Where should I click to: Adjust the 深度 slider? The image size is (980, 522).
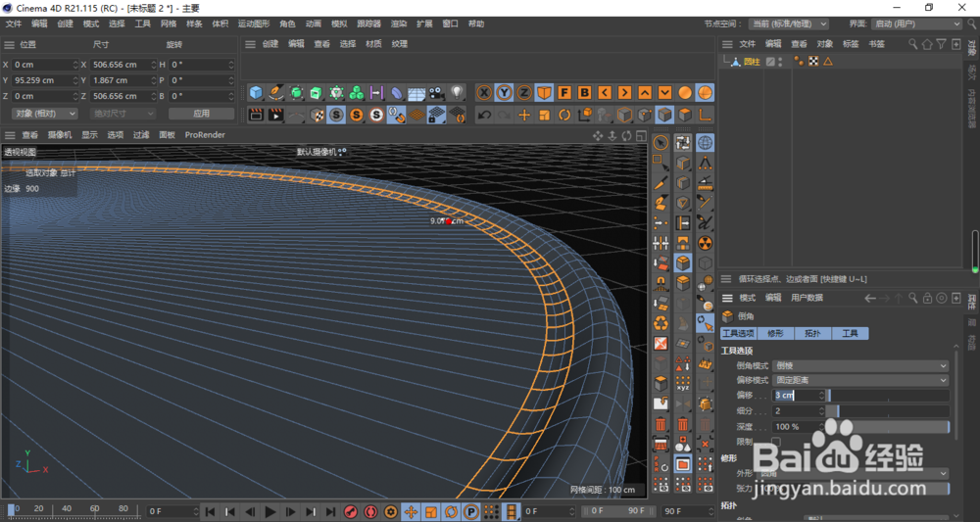tap(889, 427)
